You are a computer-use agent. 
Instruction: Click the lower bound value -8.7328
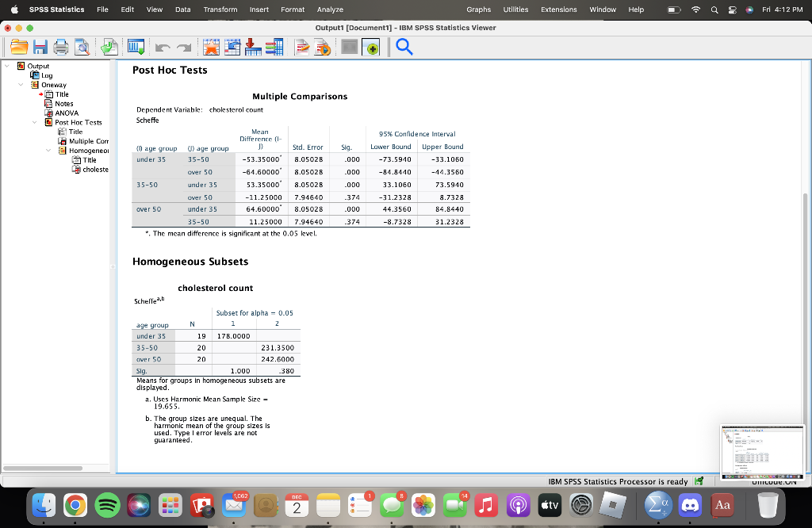[397, 221]
